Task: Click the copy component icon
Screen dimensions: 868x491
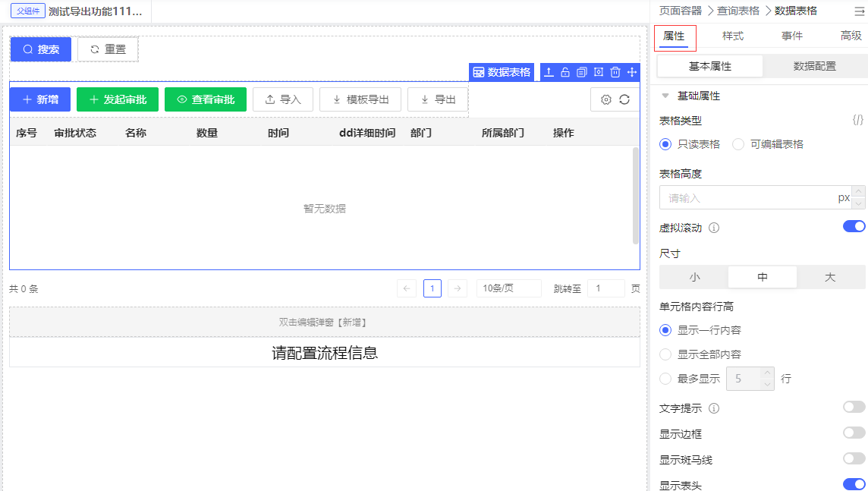Action: coord(582,72)
